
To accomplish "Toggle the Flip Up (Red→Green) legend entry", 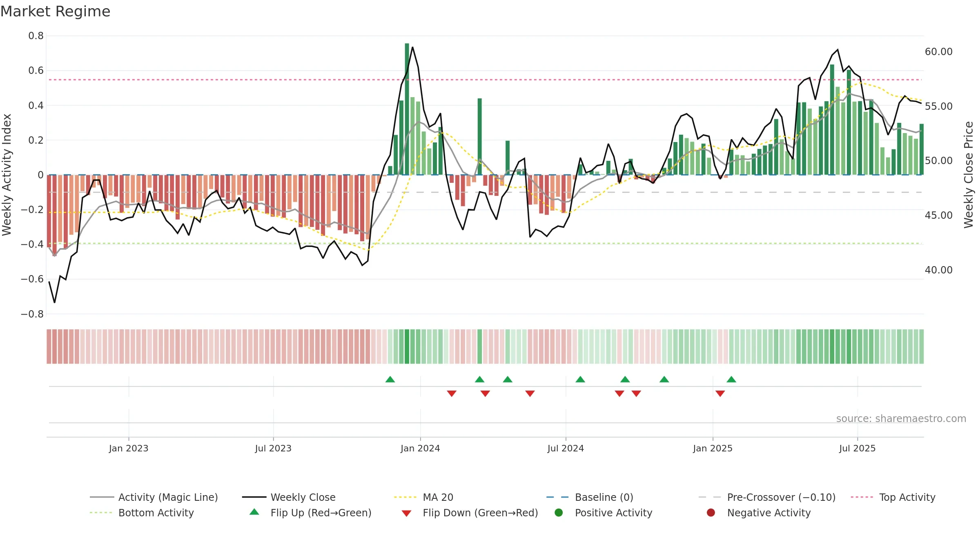I will [310, 513].
